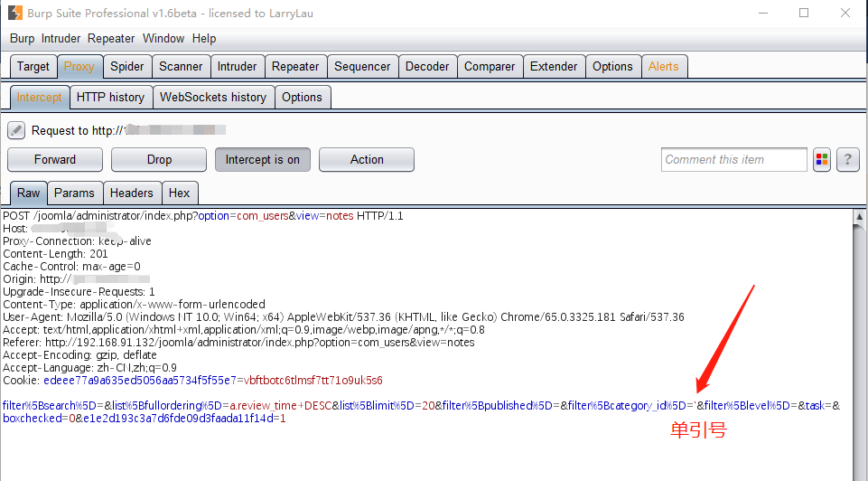Click the Cookie header line
The height and width of the screenshot is (481, 868).
192,381
